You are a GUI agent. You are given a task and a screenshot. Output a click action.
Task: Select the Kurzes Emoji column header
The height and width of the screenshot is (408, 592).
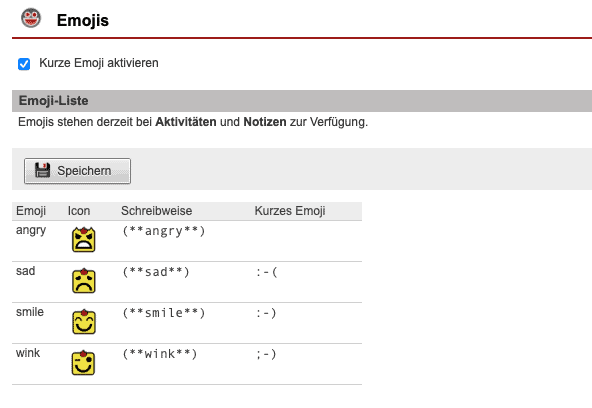290,211
